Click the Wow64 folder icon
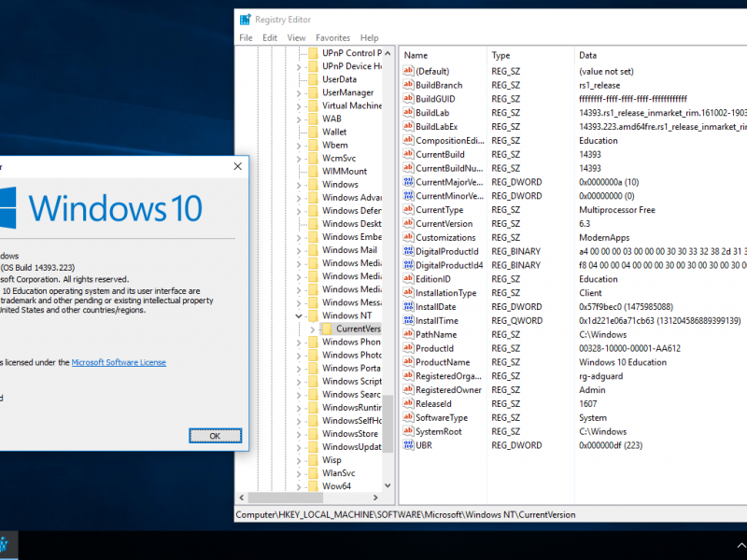Viewport: 747px width, 560px height. coord(313,486)
